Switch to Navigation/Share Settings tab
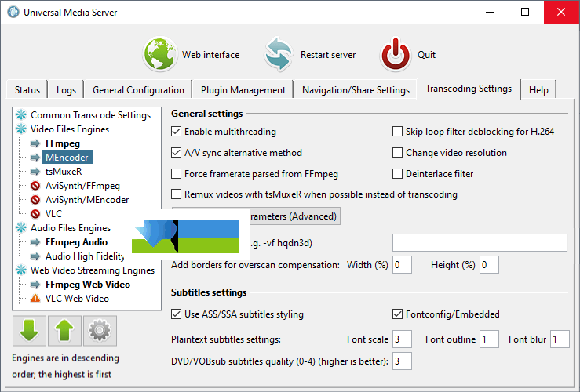The image size is (580, 392). pos(356,90)
